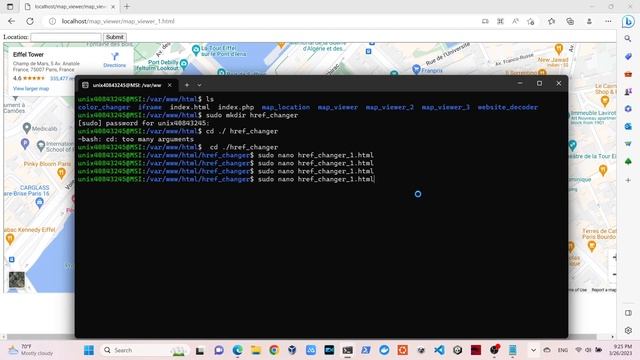Open the Outlook icon in Edge sidebar
640x360 pixels.
click(628, 127)
